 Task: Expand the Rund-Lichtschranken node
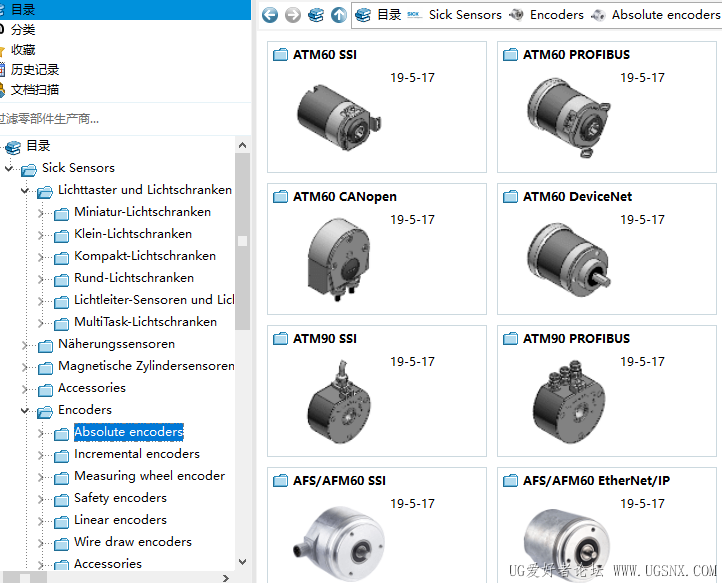click(41, 279)
